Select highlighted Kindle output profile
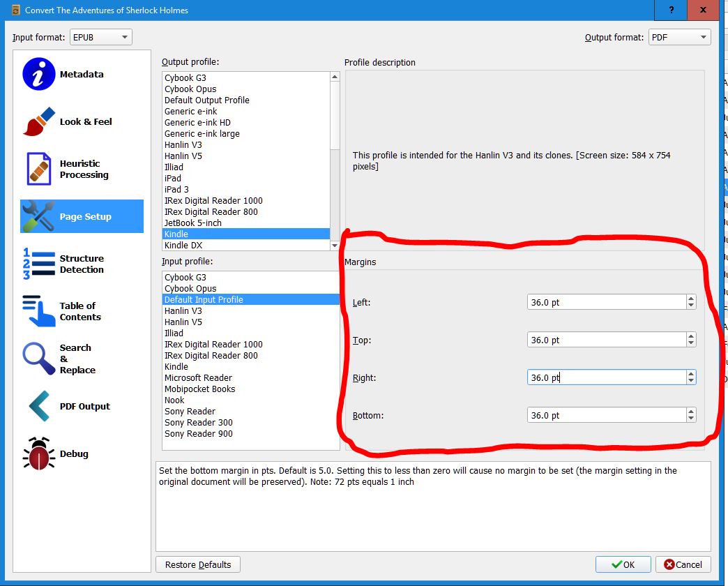The height and width of the screenshot is (586, 728). (246, 234)
